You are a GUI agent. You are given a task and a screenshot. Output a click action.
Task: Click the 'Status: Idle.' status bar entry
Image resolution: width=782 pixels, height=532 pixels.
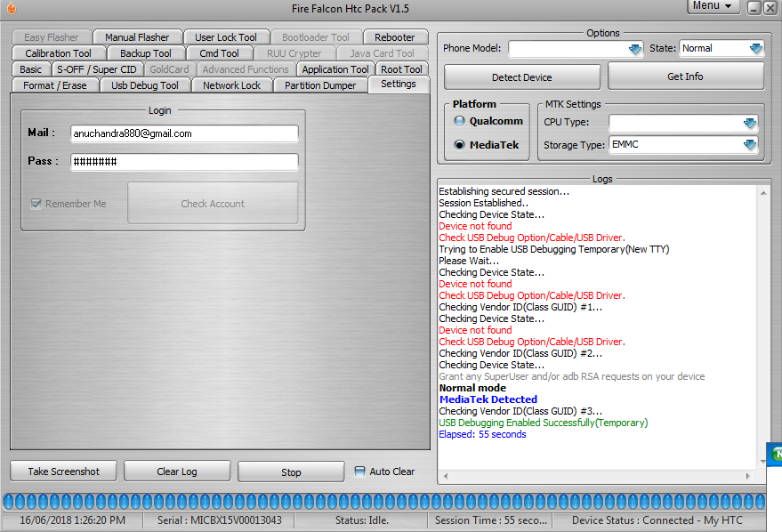(362, 520)
